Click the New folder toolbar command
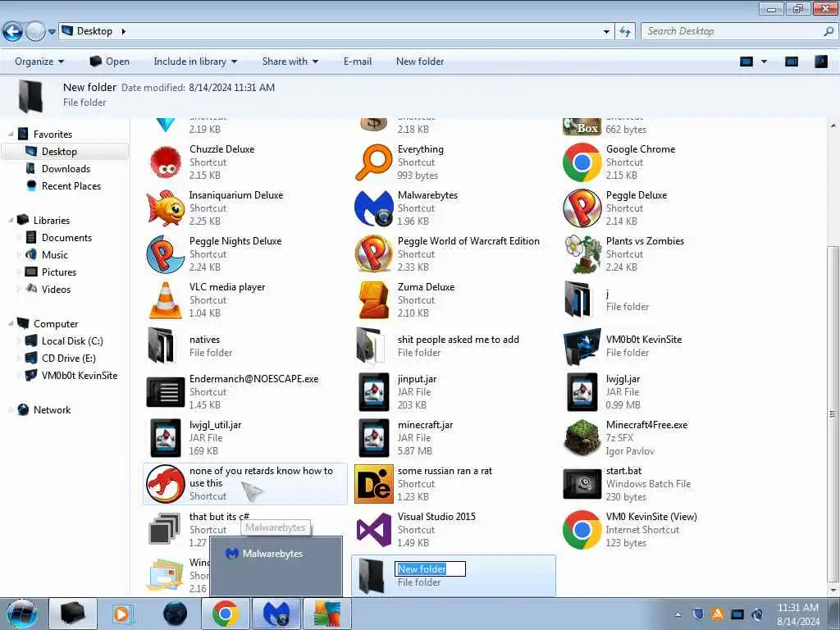This screenshot has width=840, height=630. point(420,62)
